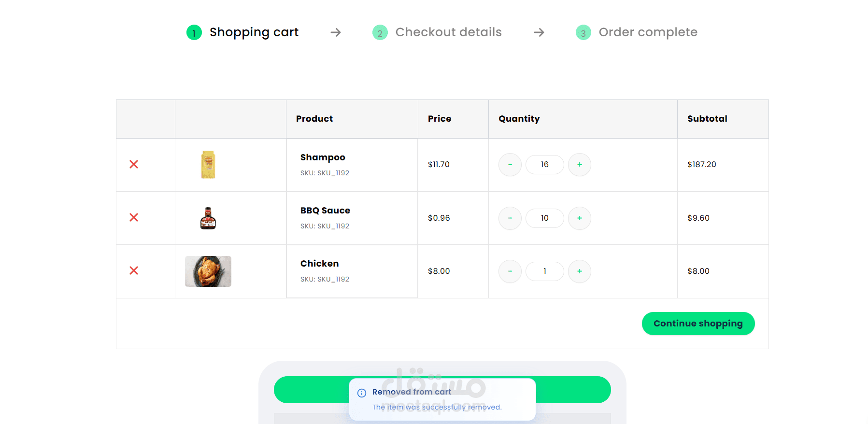This screenshot has width=868, height=424.
Task: Switch to the Checkout details step
Action: click(x=448, y=32)
